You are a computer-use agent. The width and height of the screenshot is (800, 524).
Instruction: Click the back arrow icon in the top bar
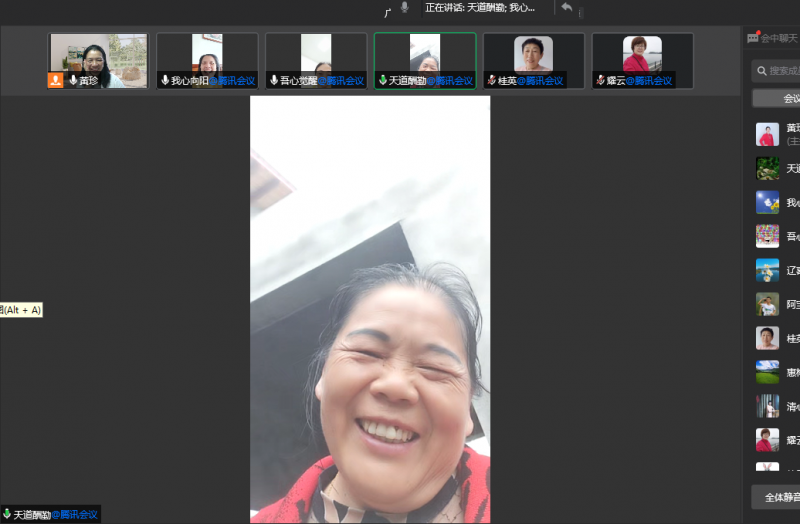pos(567,8)
